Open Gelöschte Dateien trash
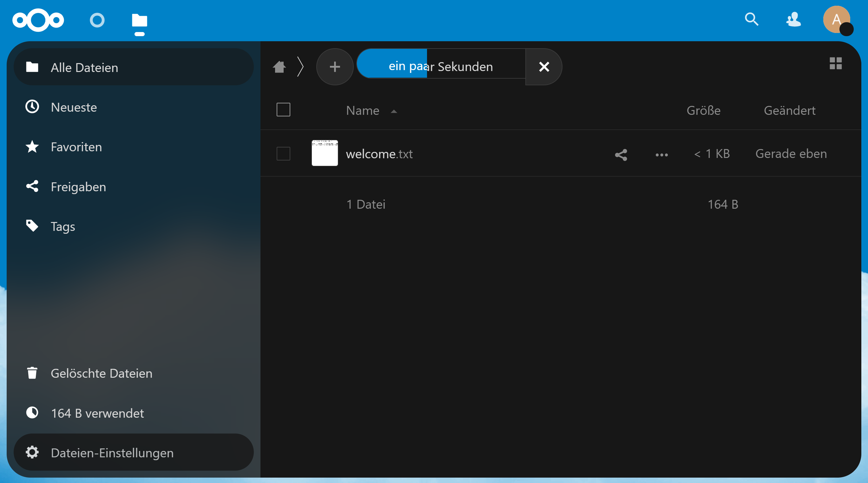This screenshot has height=483, width=868. coord(101,373)
